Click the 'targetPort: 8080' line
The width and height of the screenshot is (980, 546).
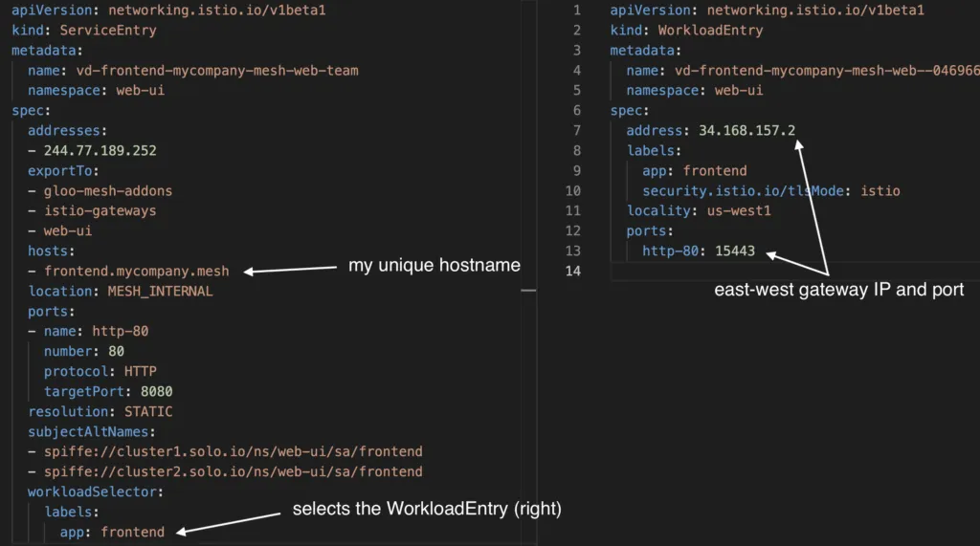pos(108,391)
